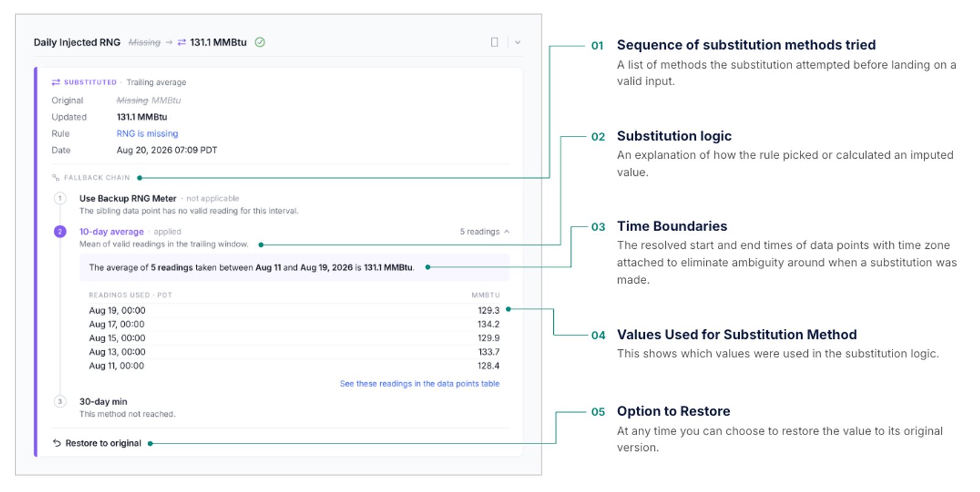Open the RNG is missing rule link
The width and height of the screenshot is (980, 492).
click(x=147, y=134)
